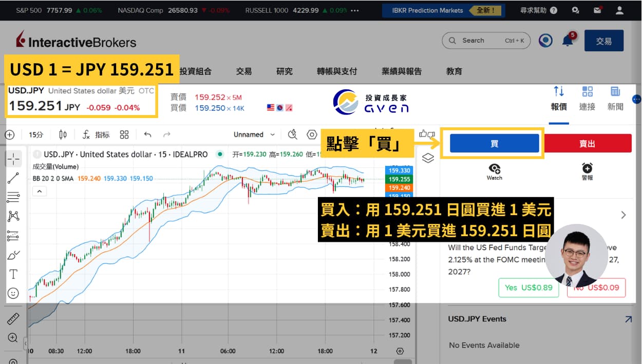Open the 轉帳與支付 transfer menu
Image resolution: width=642 pixels, height=364 pixels.
(337, 71)
